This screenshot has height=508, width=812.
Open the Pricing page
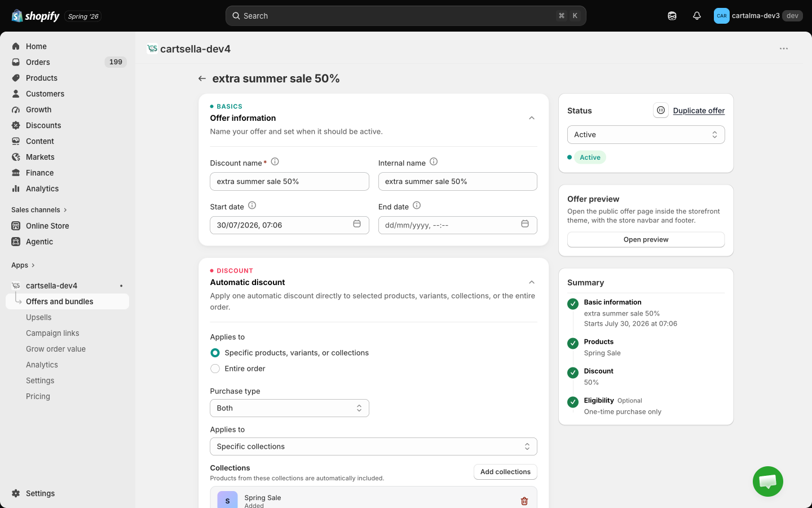tap(38, 396)
